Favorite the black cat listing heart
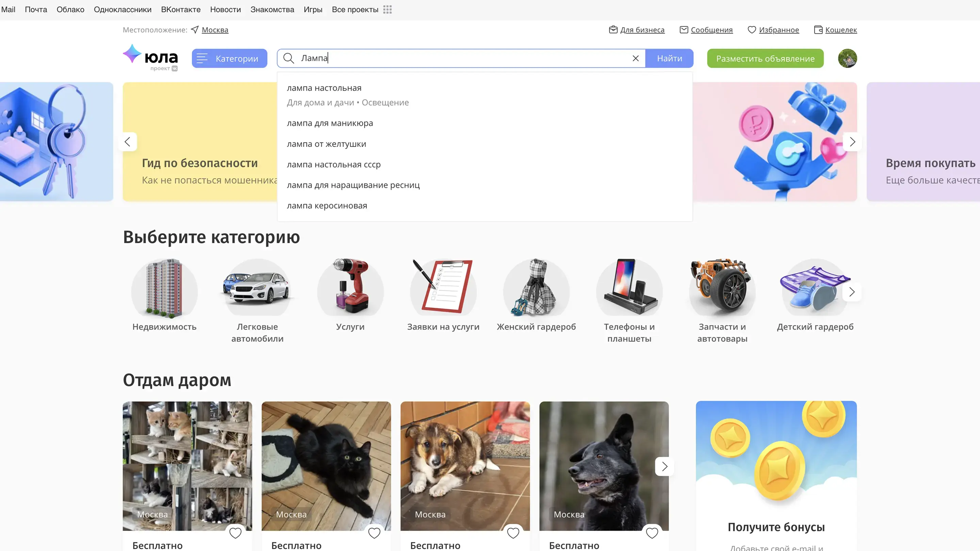Screen dimensions: 980x551 click(x=374, y=533)
